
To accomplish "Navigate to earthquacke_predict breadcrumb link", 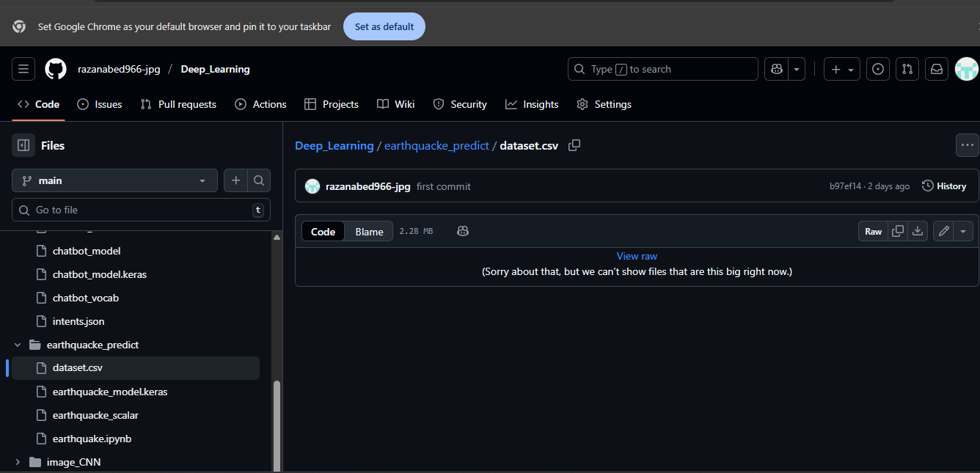I will point(436,145).
